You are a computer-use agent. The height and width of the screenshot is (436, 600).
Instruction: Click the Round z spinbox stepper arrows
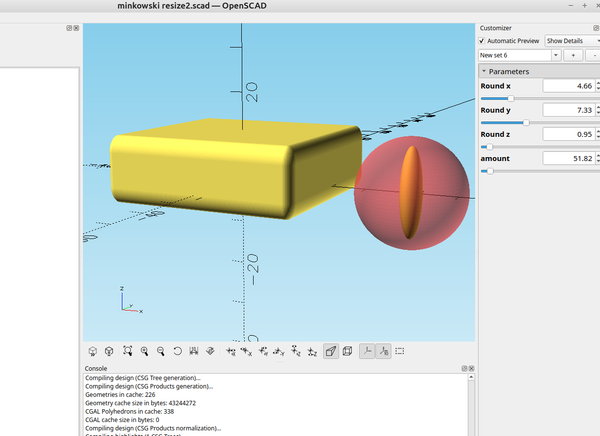(598, 134)
